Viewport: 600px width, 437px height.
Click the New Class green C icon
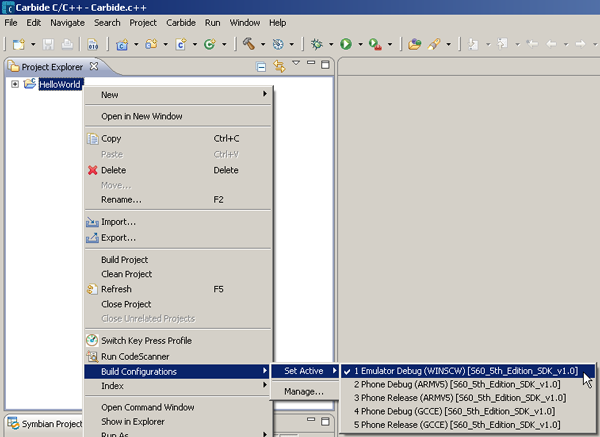coord(210,44)
